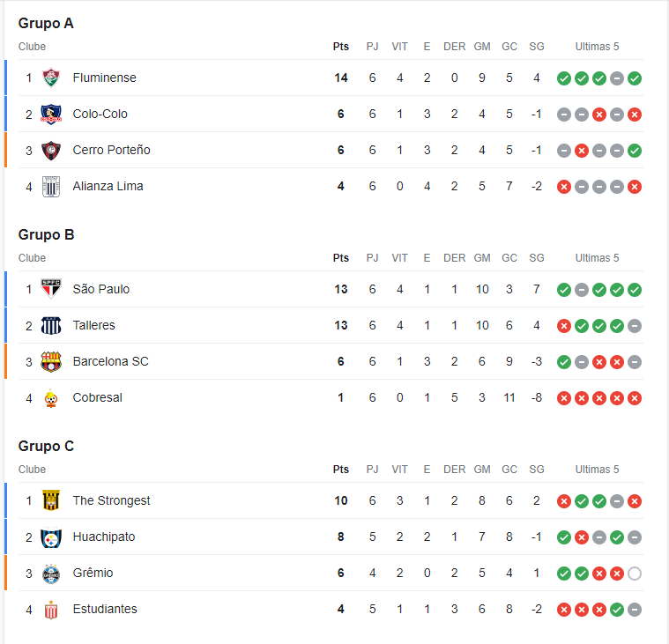This screenshot has height=644, width=669.
Task: Open the Talleres team link
Action: (93, 325)
